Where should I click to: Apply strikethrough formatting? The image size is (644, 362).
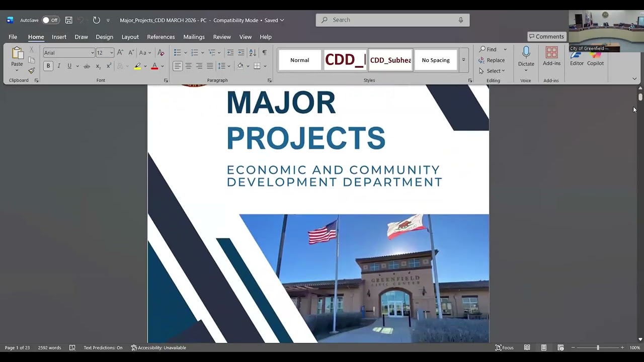87,66
